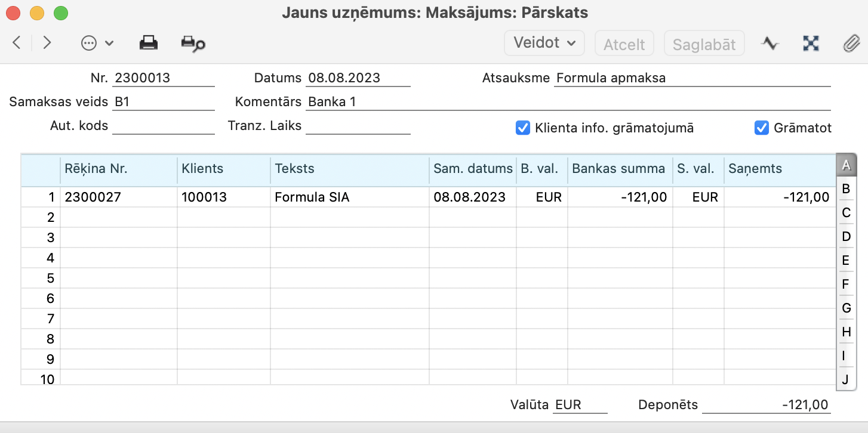Click the Atcelt button
Viewport: 868px width, 433px height.
pos(624,44)
